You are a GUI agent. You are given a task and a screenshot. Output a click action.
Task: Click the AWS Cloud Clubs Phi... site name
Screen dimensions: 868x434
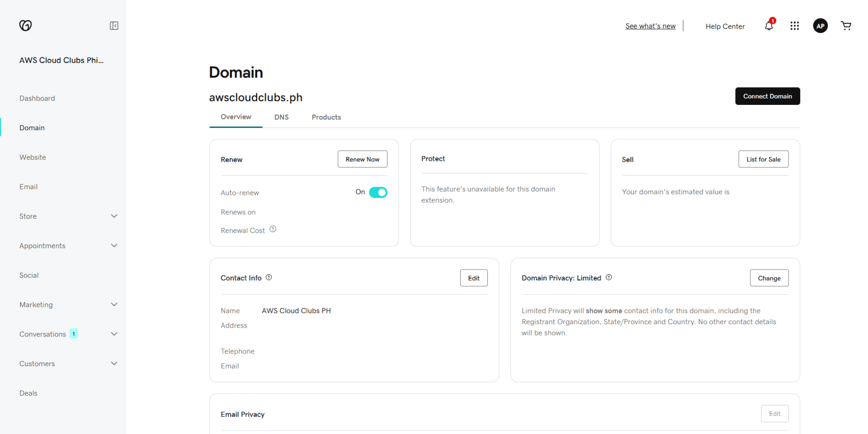point(61,60)
